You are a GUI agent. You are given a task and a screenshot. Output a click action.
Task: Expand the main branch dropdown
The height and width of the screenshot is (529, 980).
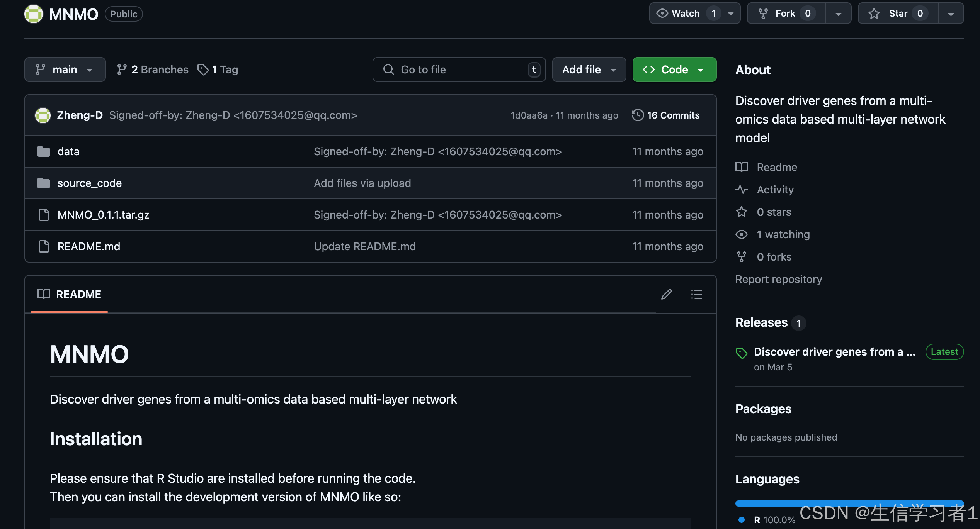(65, 70)
